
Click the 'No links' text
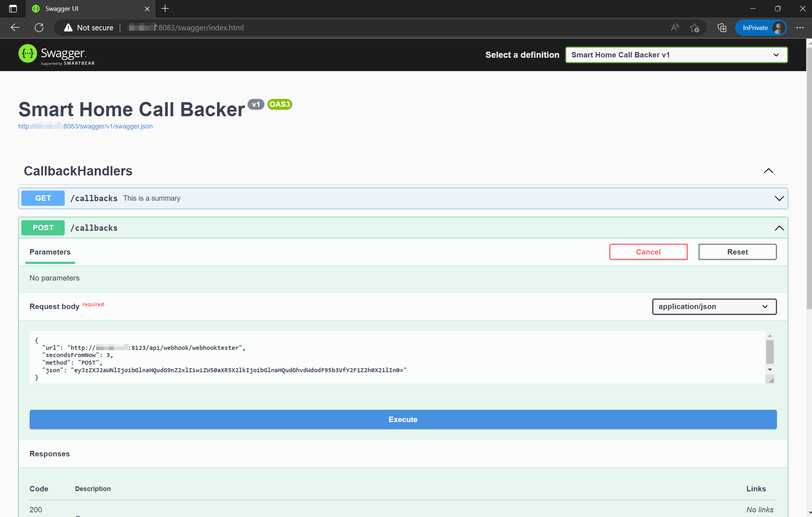coord(760,510)
